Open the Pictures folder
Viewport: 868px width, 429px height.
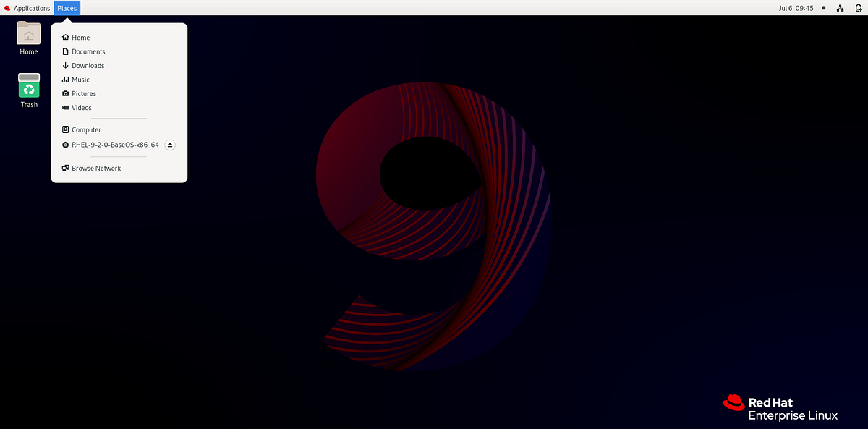[83, 93]
